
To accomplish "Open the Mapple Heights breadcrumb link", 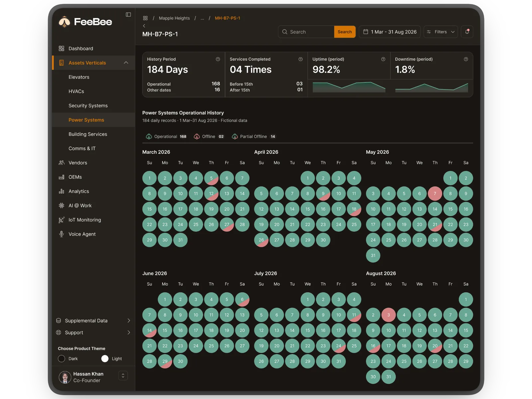I will click(x=174, y=18).
